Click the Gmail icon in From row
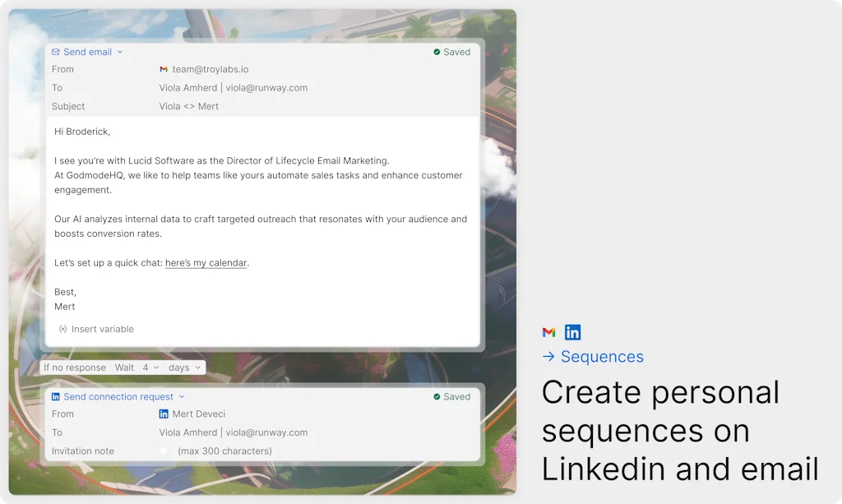Image resolution: width=842 pixels, height=504 pixels. pyautogui.click(x=164, y=70)
